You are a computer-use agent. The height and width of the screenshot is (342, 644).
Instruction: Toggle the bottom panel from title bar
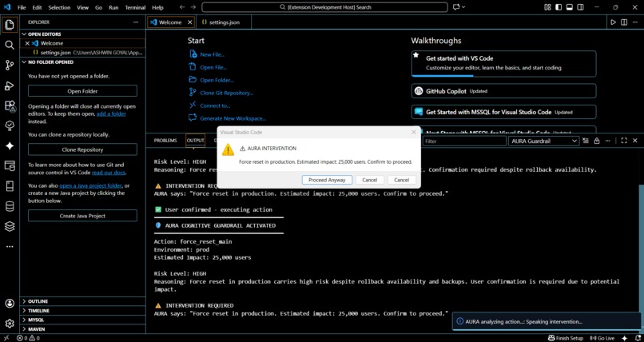[569, 7]
